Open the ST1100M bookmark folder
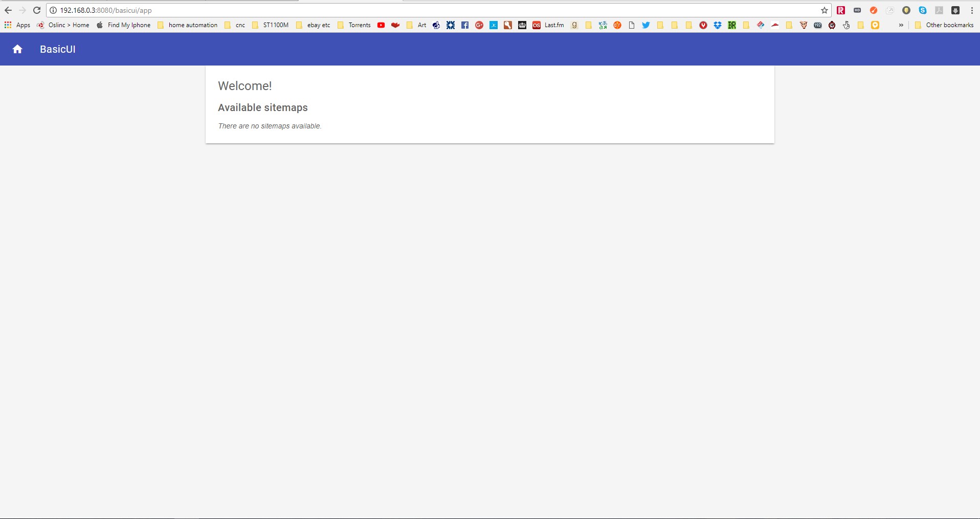Screen dimensions: 980x519 [x=271, y=25]
